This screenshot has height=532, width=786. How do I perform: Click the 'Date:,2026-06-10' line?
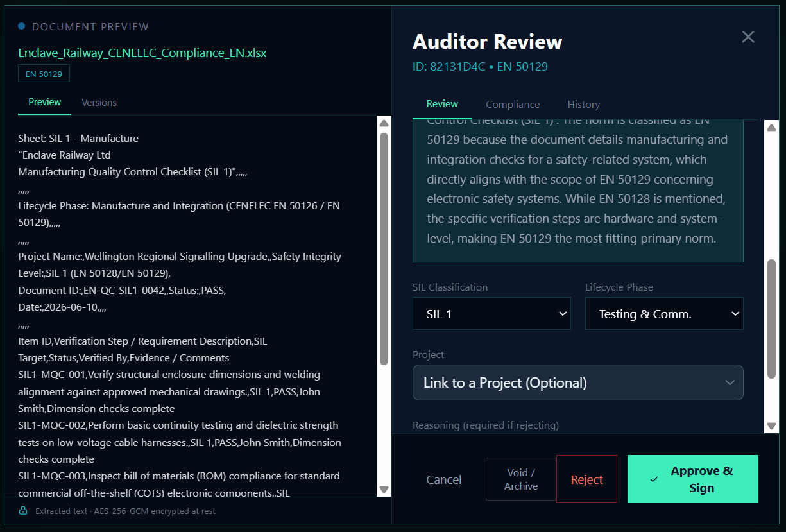pyautogui.click(x=62, y=307)
